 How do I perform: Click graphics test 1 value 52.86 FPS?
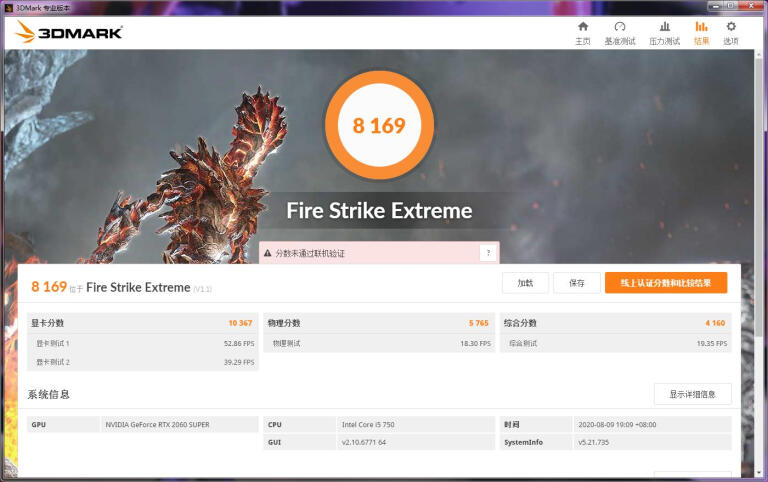click(x=239, y=343)
